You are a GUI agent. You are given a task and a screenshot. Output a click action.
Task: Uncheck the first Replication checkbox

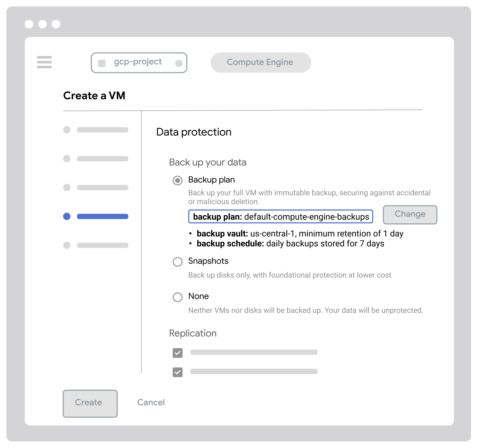(x=177, y=352)
